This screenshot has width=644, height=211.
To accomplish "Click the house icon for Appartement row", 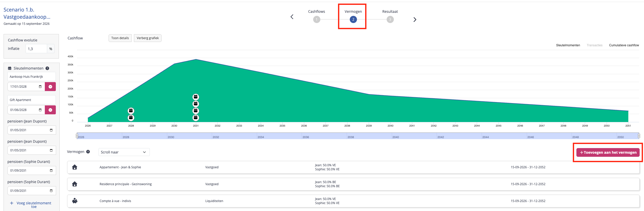I will 75,167.
